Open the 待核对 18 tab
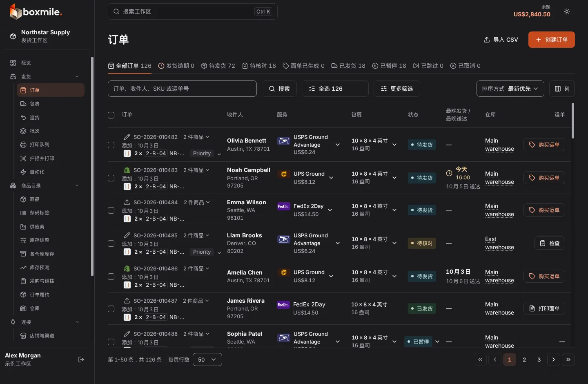The image size is (588, 384). pos(259,66)
